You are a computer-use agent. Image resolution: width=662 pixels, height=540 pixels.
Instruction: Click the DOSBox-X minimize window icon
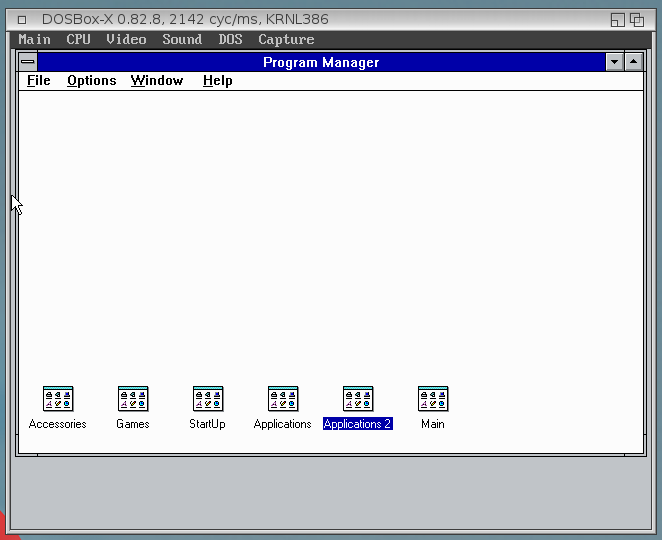point(618,20)
